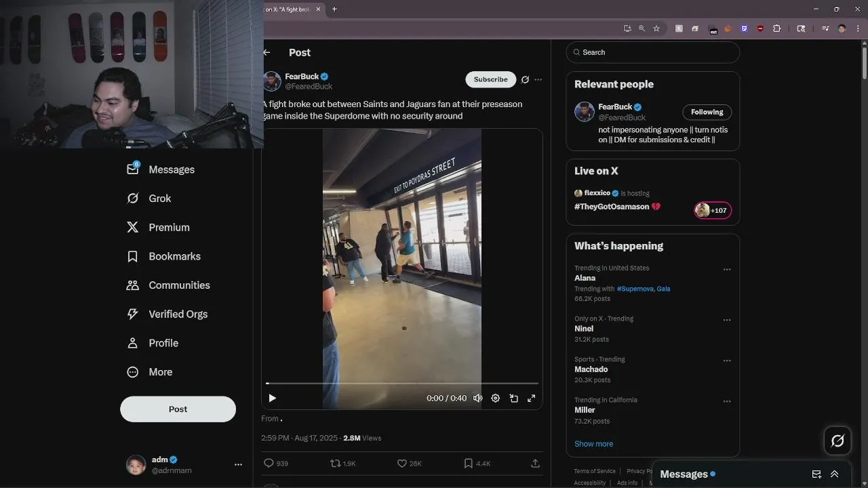Click Show more under What's happening
This screenshot has height=488, width=868.
(x=593, y=444)
